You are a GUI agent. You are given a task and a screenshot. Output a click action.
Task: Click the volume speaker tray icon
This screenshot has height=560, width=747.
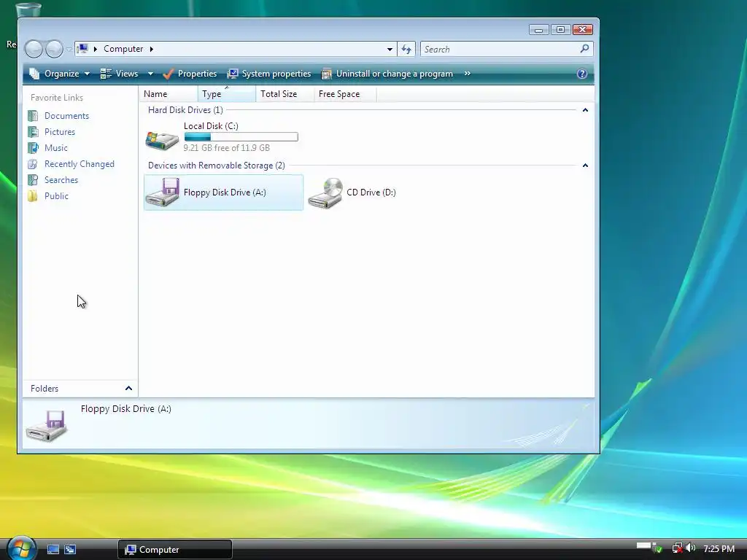(690, 548)
